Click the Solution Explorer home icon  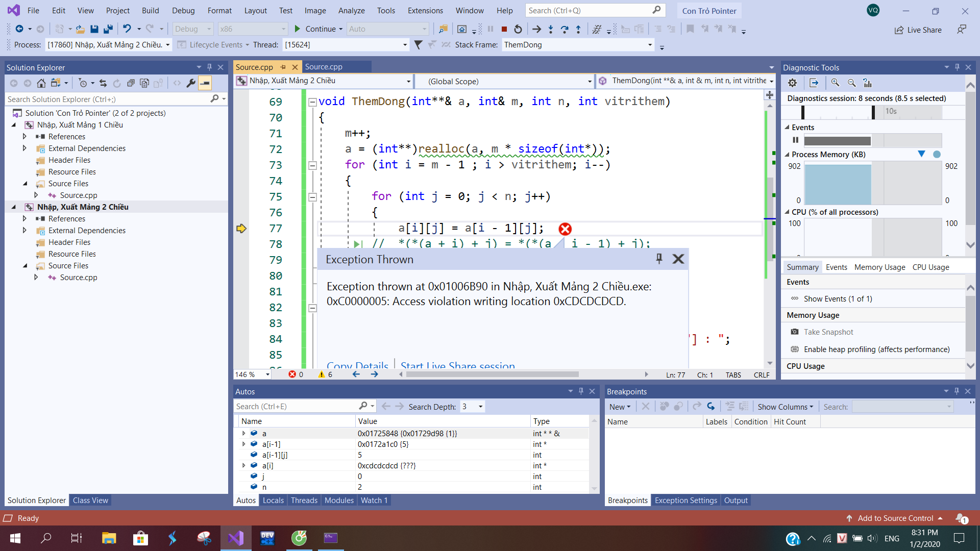(x=41, y=83)
